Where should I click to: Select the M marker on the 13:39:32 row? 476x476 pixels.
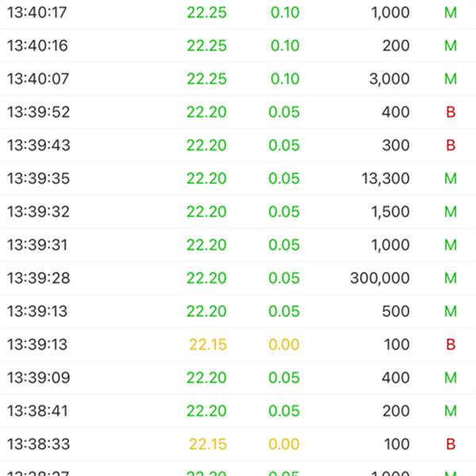pyautogui.click(x=451, y=212)
